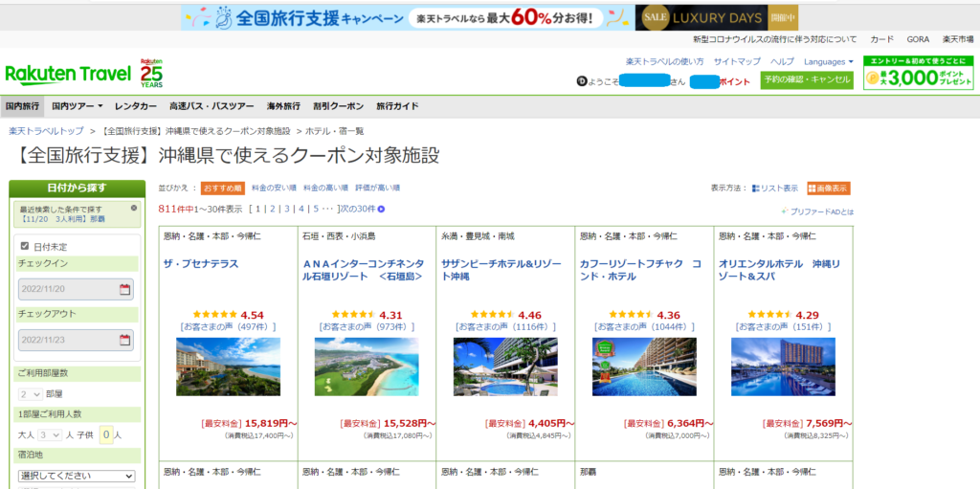Open お客さまの声（1116件） reviews link
Image resolution: width=980 pixels, height=489 pixels.
505,326
